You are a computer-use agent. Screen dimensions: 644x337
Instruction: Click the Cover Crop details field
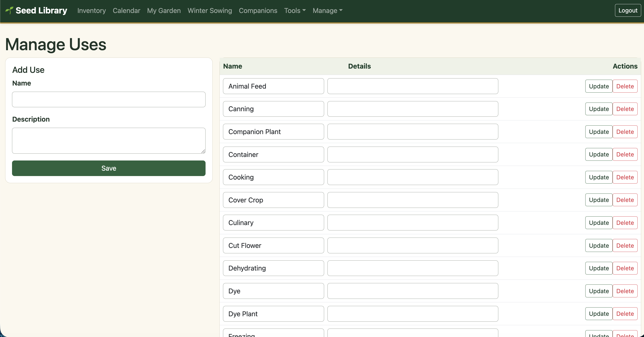pos(413,200)
